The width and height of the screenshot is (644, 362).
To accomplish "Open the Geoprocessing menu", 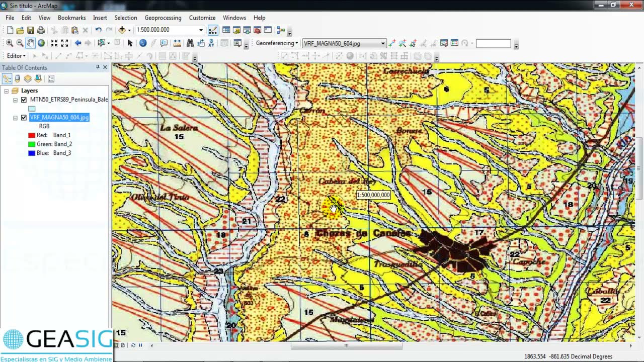I will point(163,18).
